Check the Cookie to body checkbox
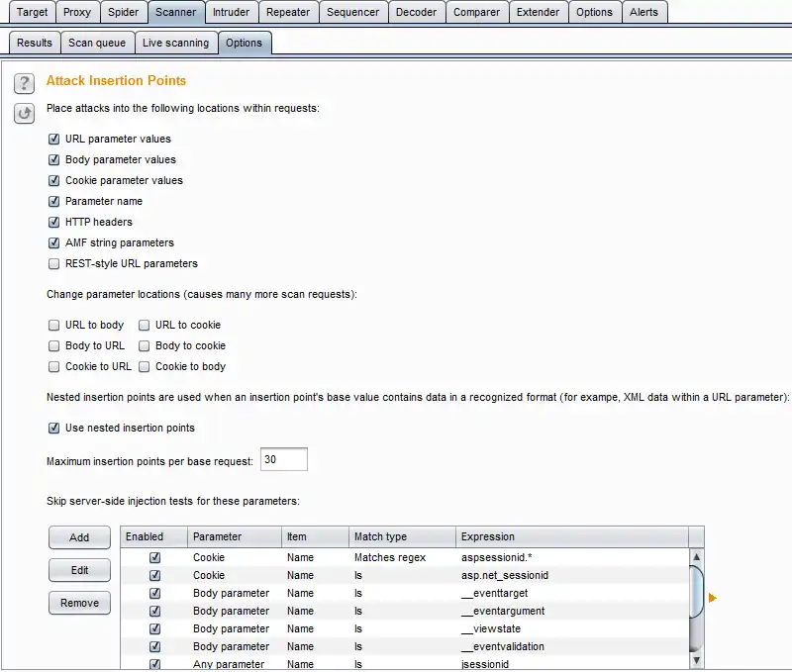This screenshot has width=792, height=672. pyautogui.click(x=144, y=366)
